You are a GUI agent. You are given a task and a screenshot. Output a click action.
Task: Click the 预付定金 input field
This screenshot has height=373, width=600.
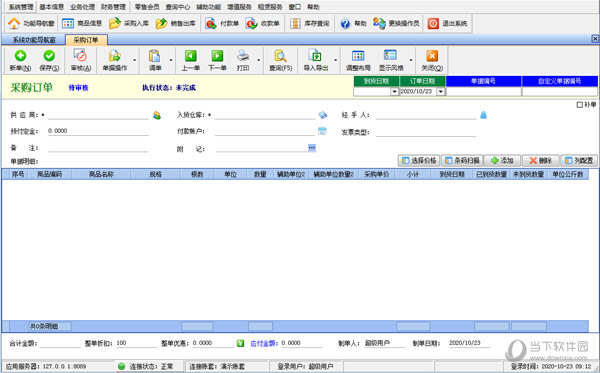coord(98,131)
